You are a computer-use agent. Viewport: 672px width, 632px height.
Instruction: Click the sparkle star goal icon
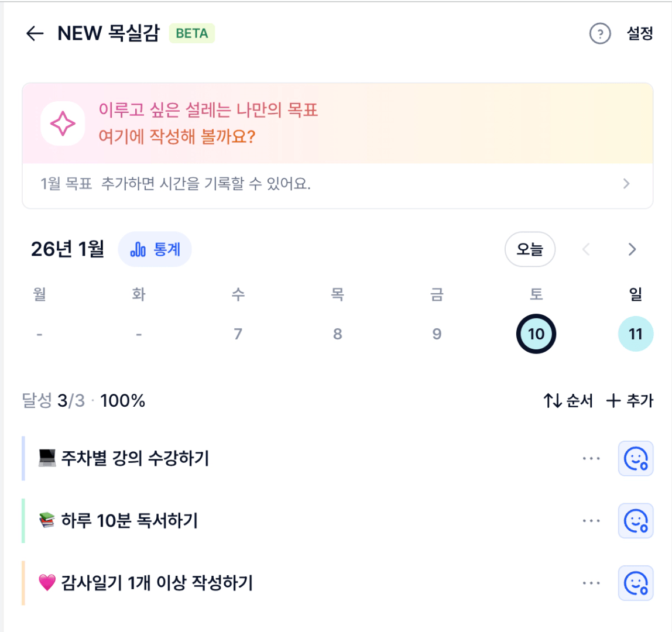[x=63, y=123]
